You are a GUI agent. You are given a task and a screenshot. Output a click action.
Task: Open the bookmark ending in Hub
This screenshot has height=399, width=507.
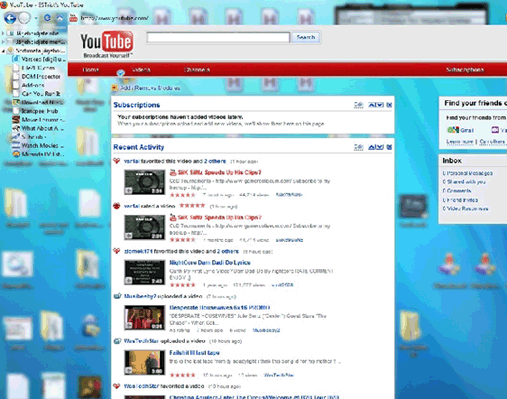coord(40,111)
